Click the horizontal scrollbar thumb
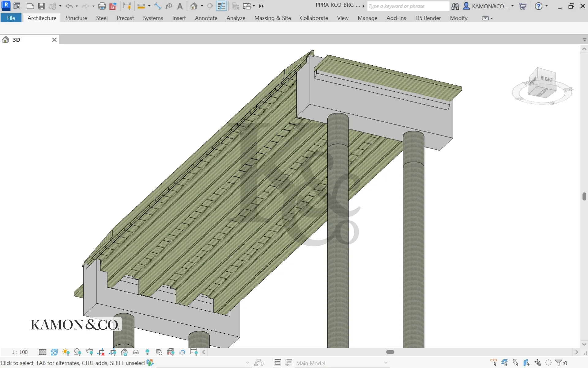The height and width of the screenshot is (368, 588). coord(390,352)
